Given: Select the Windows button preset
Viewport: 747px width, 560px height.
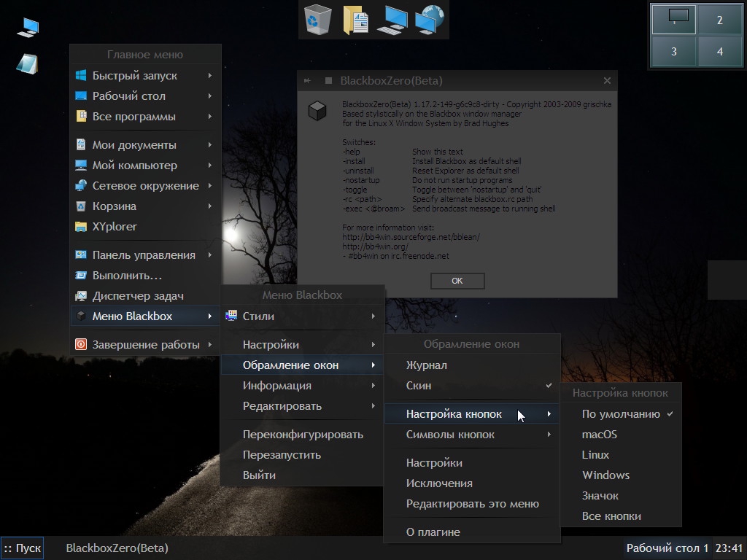Looking at the screenshot, I should click(x=621, y=475).
